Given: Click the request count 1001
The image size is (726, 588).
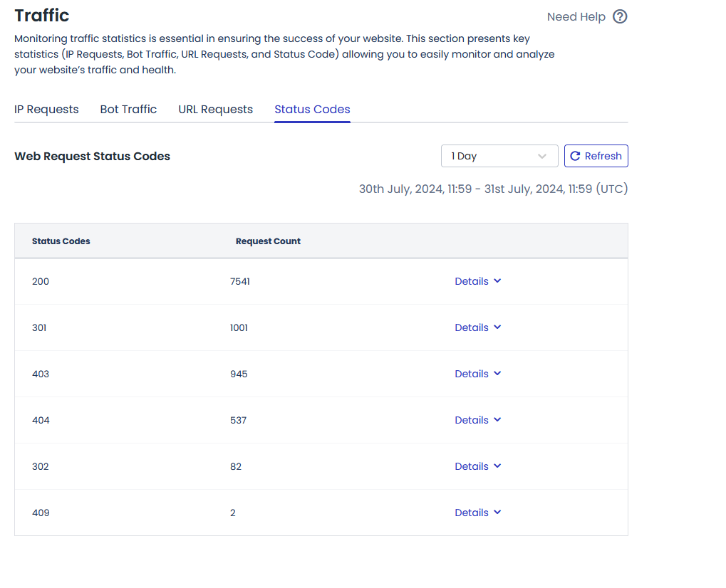Looking at the screenshot, I should (x=239, y=327).
